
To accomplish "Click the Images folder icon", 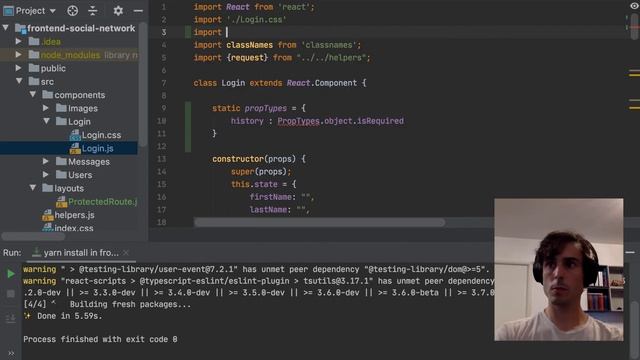I will tap(61, 108).
